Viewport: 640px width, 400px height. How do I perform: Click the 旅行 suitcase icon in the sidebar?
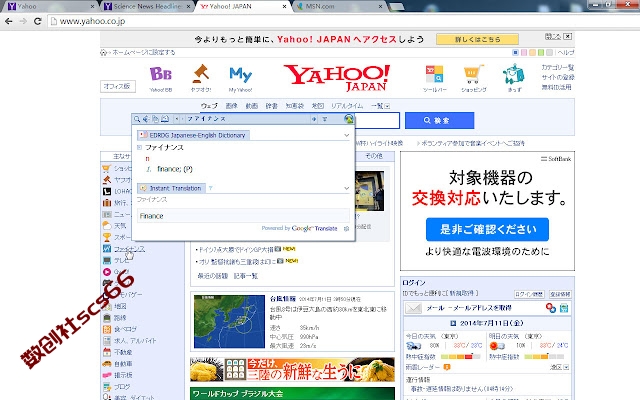[107, 202]
